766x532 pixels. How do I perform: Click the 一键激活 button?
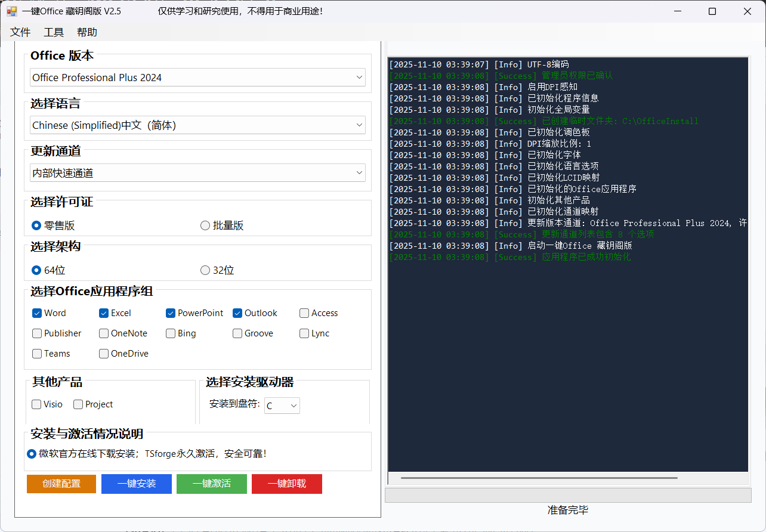[x=211, y=484]
